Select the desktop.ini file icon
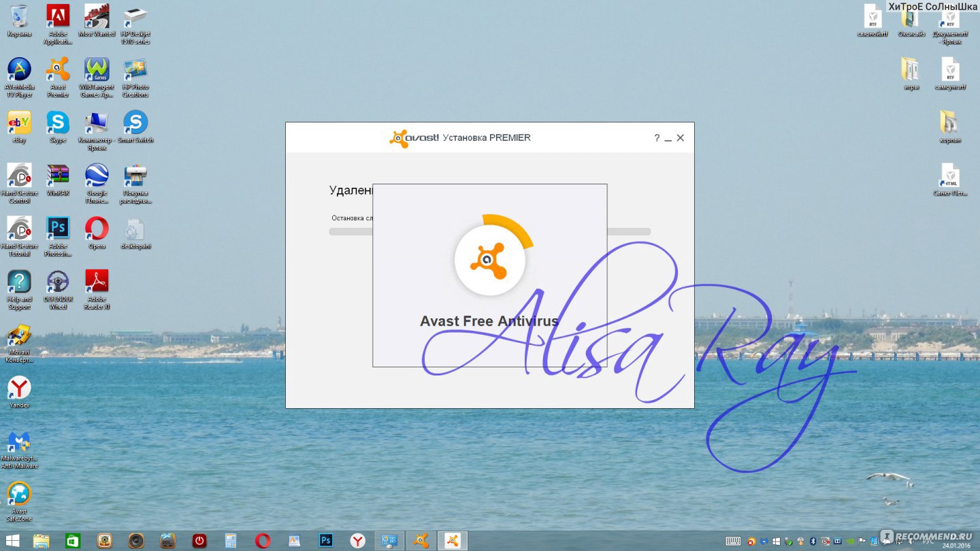 click(x=135, y=233)
